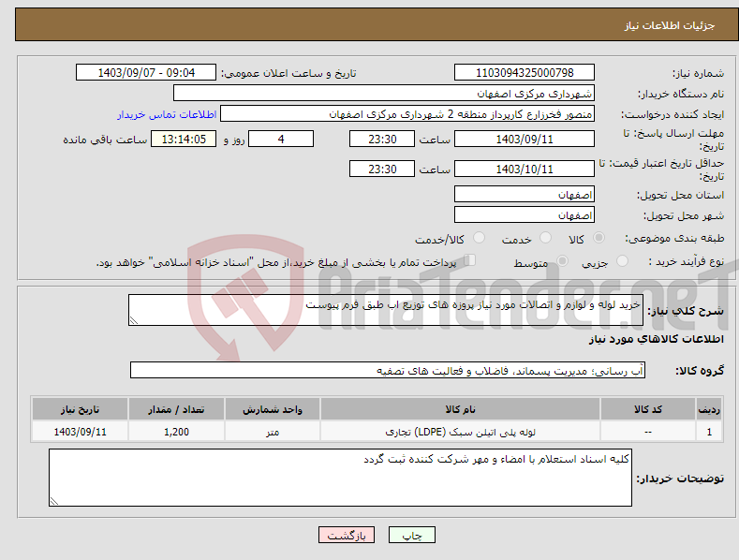
Task: Click the بازگشت back button
Action: coord(347,535)
